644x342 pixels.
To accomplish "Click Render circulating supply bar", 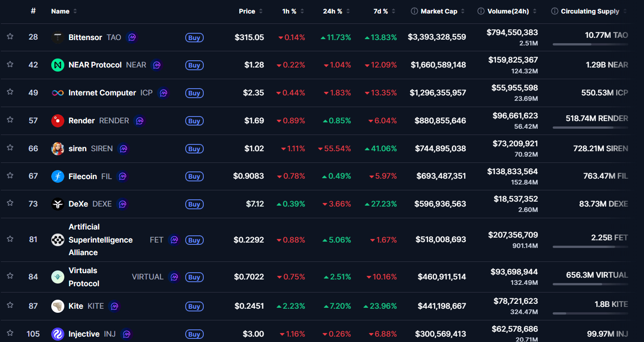I will pos(590,128).
